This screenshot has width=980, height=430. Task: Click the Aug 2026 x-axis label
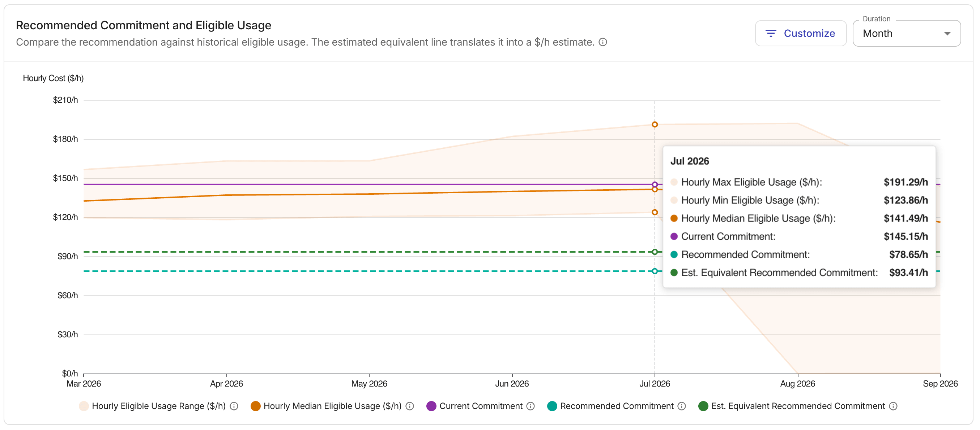click(x=798, y=384)
